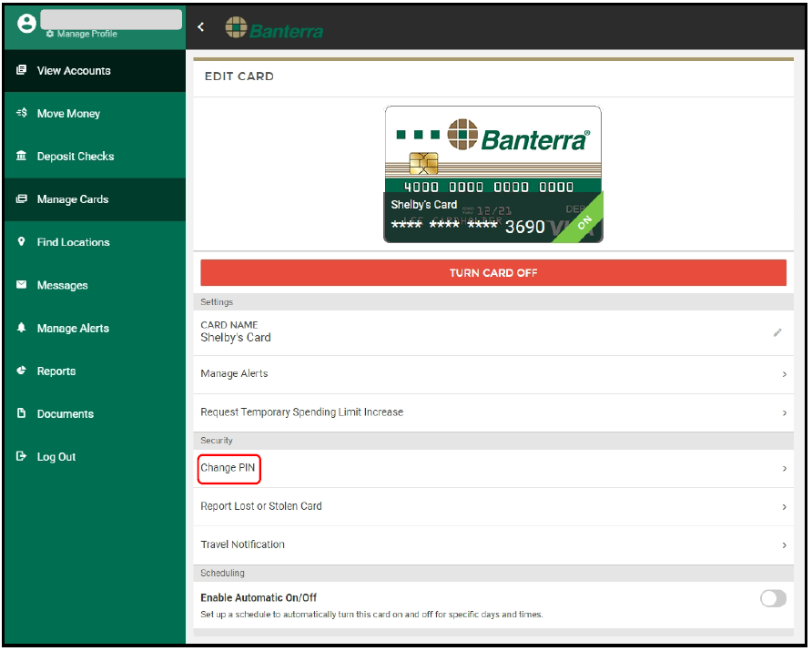Open View Accounts in the sidebar
Image resolution: width=812 pixels, height=651 pixels.
pos(74,71)
